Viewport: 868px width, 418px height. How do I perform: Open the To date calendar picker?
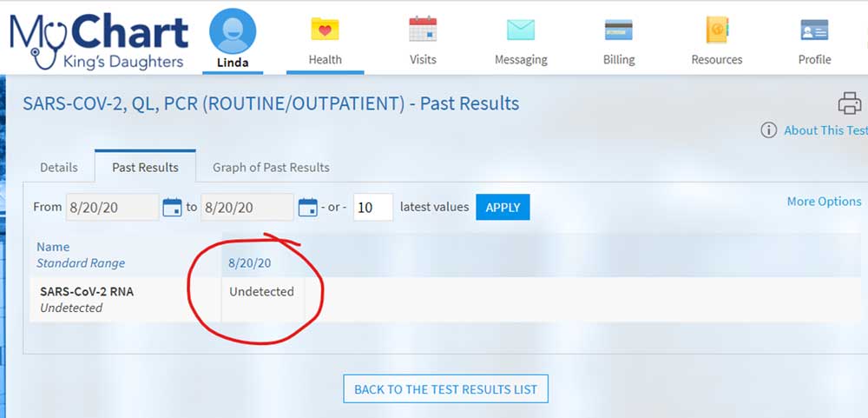pyautogui.click(x=307, y=208)
